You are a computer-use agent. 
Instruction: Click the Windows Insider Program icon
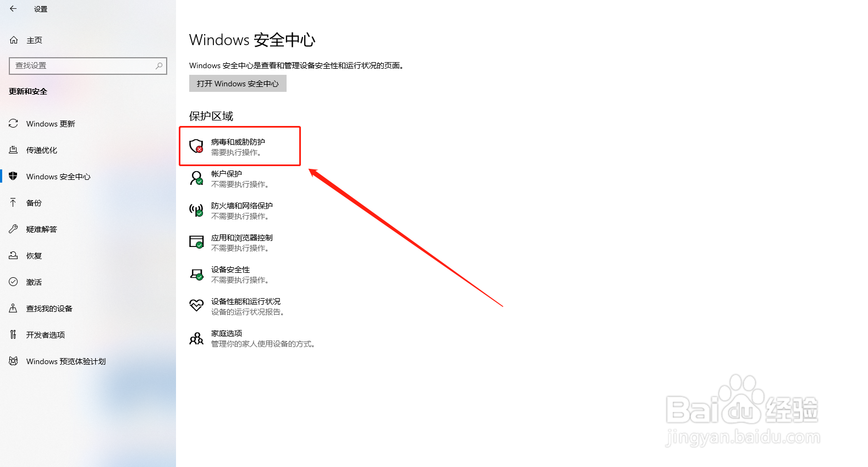click(x=13, y=361)
